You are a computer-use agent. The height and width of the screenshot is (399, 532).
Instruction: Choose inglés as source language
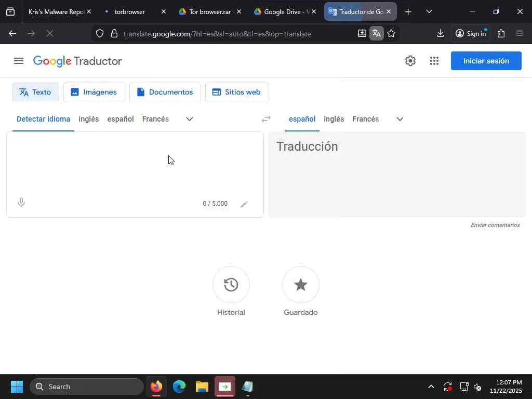88,119
